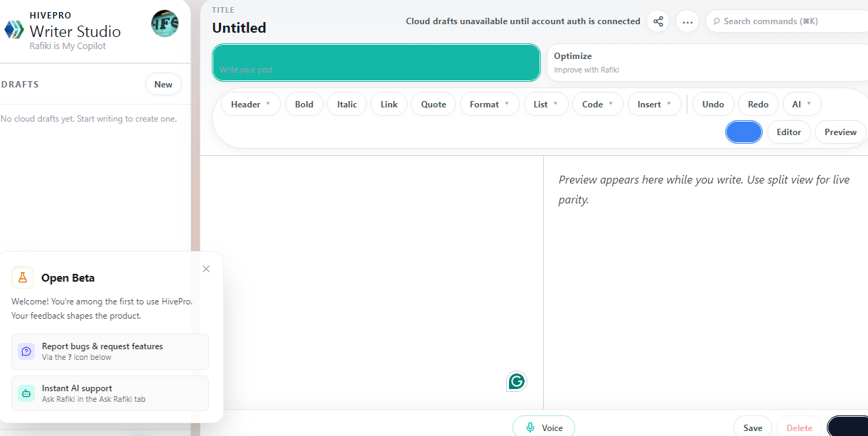
Task: Open the user avatar profile picture
Action: (x=165, y=23)
